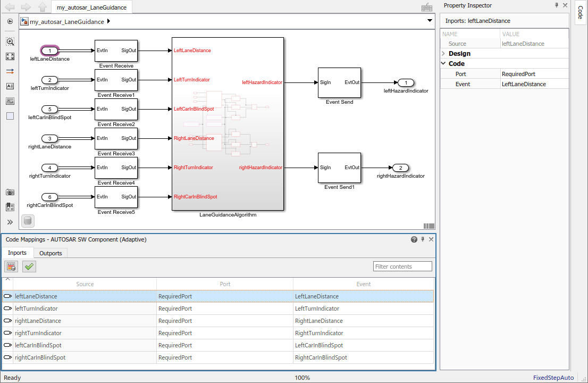Open the AUTOSAR dictionary icon in Code Mappings
Screen dimensions: 588x383
11,267
